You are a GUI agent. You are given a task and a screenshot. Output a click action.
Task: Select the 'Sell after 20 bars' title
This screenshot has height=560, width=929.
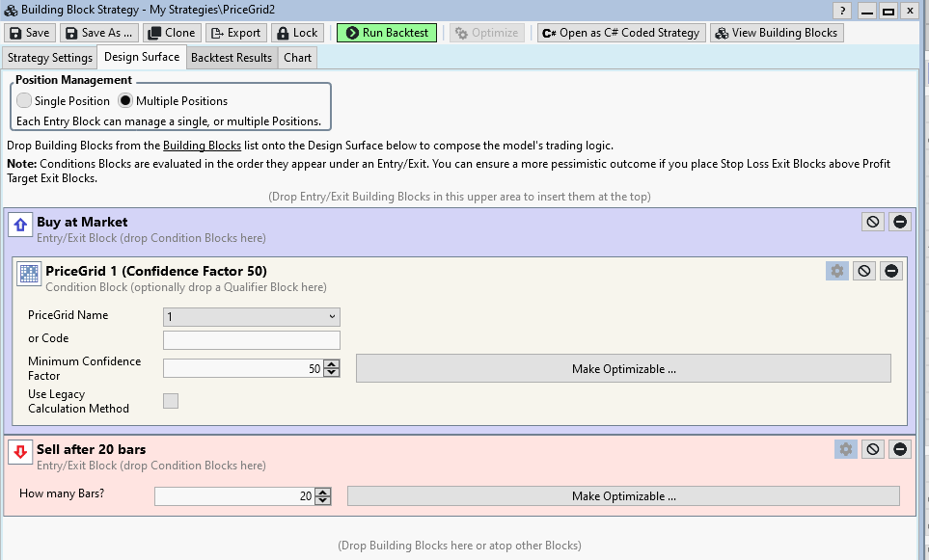coord(92,449)
